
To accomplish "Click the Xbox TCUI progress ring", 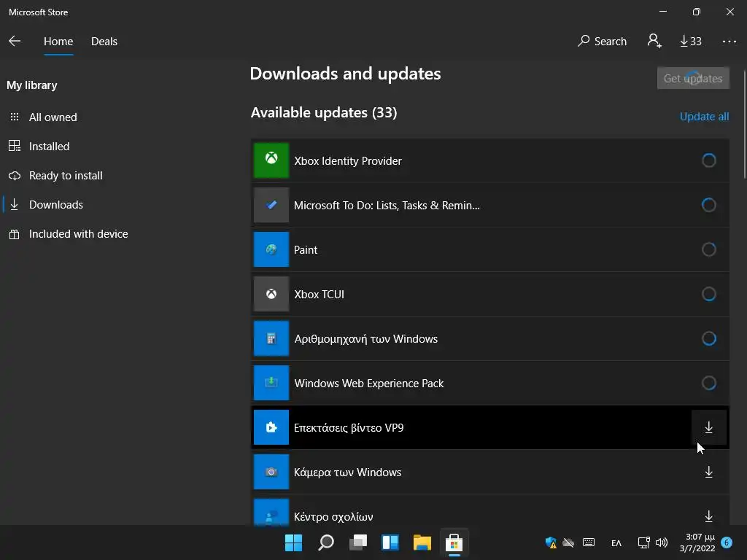I will pyautogui.click(x=709, y=294).
